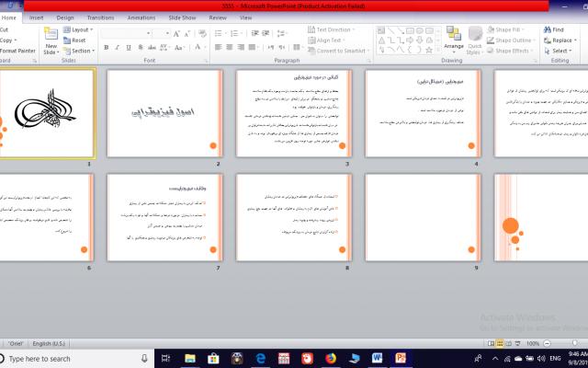Select the star shape in gallery
Screen dimensions: 588x368
[429, 50]
